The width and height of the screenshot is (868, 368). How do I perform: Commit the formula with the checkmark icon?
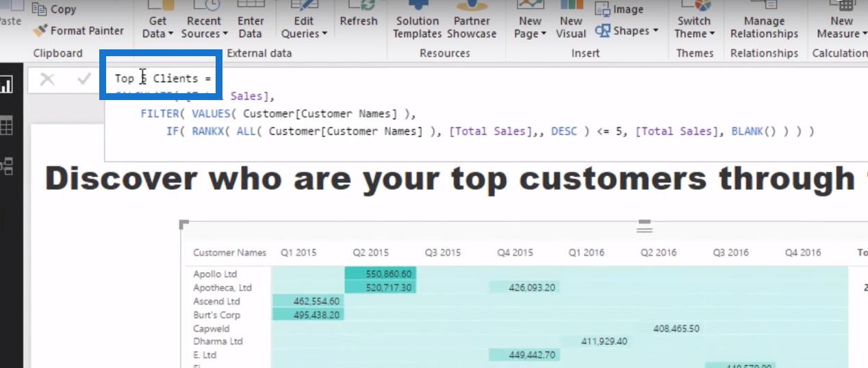[x=85, y=79]
